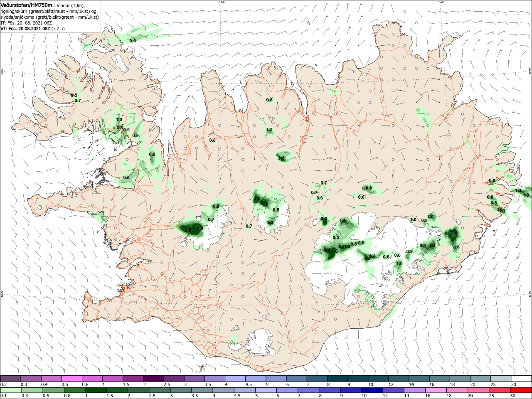The width and height of the screenshot is (532, 399).
Task: Click the 1.4 rainfall value off the east coast
Action: 518,191
